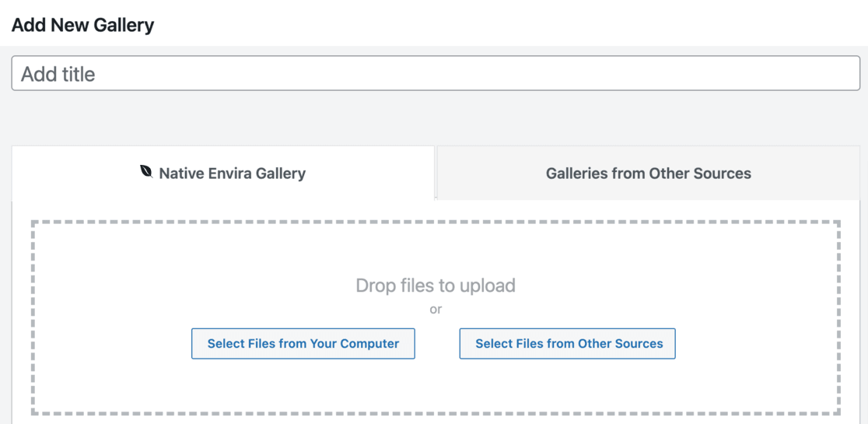Choose the computer file upload button
Screen dimensions: 868x424
pyautogui.click(x=303, y=343)
